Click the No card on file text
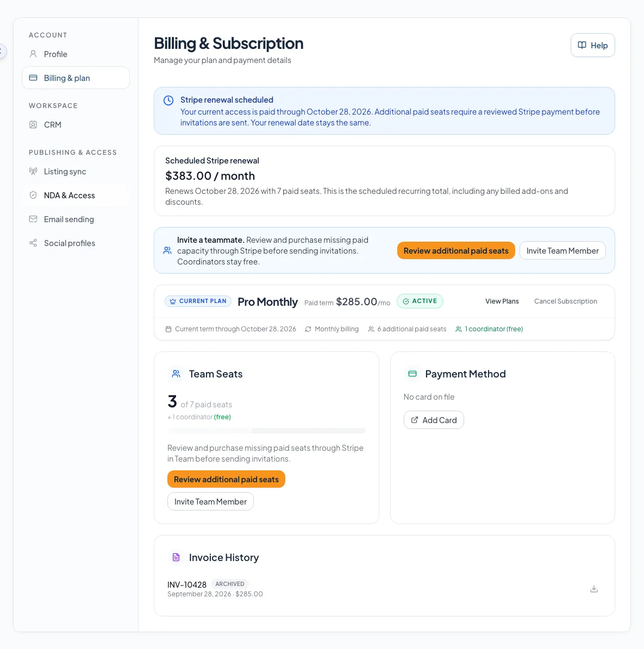Screen dimensions: 644x649 click(x=429, y=397)
